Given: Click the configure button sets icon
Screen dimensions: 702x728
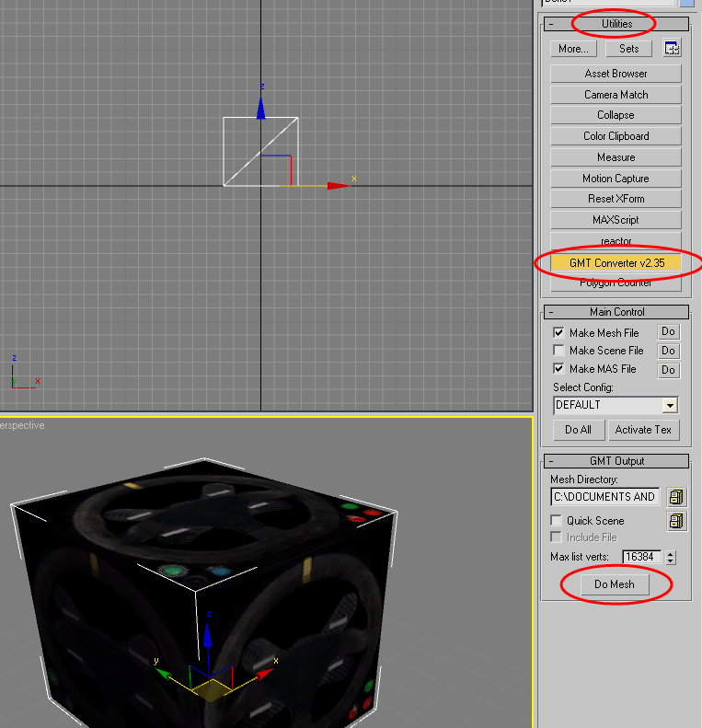Looking at the screenshot, I should [x=672, y=49].
